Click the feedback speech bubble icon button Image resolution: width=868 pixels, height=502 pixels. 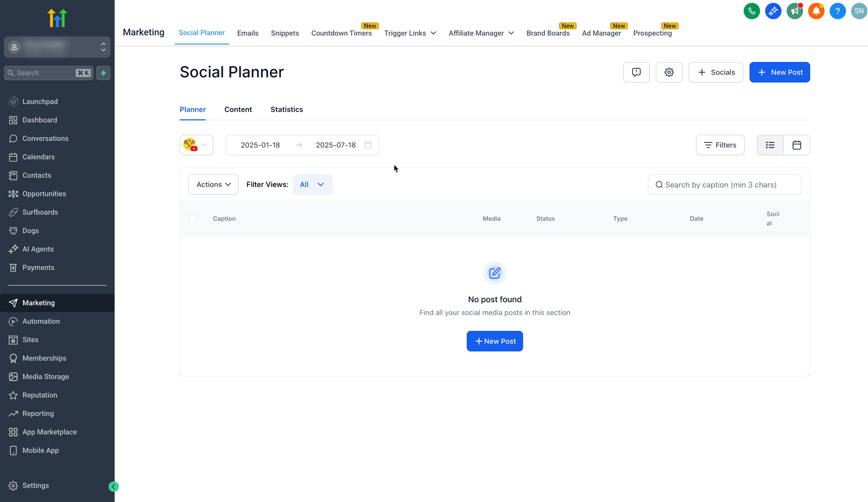pos(636,72)
